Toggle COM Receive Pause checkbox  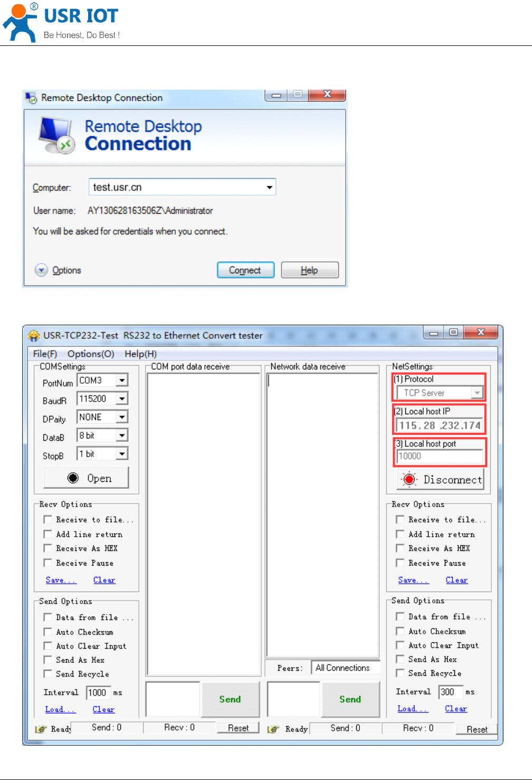coord(48,563)
